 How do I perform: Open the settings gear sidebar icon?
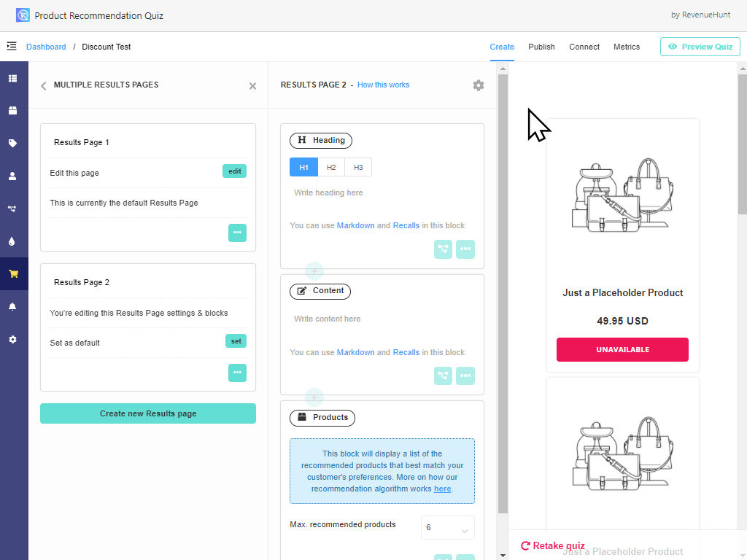pos(13,340)
